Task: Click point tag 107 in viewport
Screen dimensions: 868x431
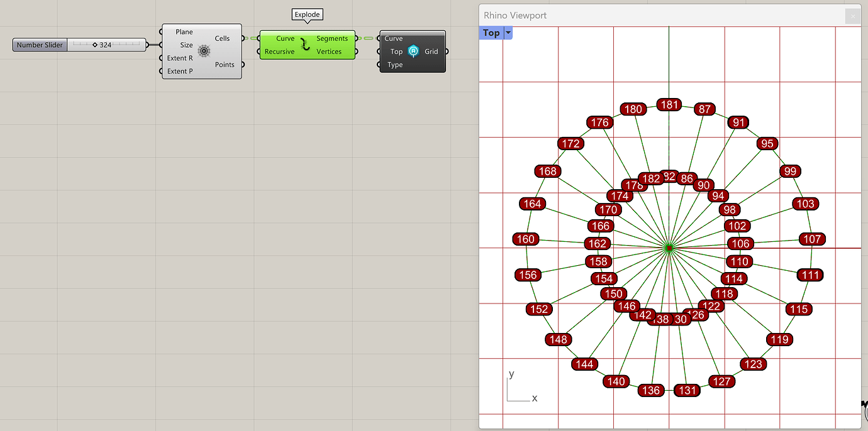Action: click(x=812, y=239)
